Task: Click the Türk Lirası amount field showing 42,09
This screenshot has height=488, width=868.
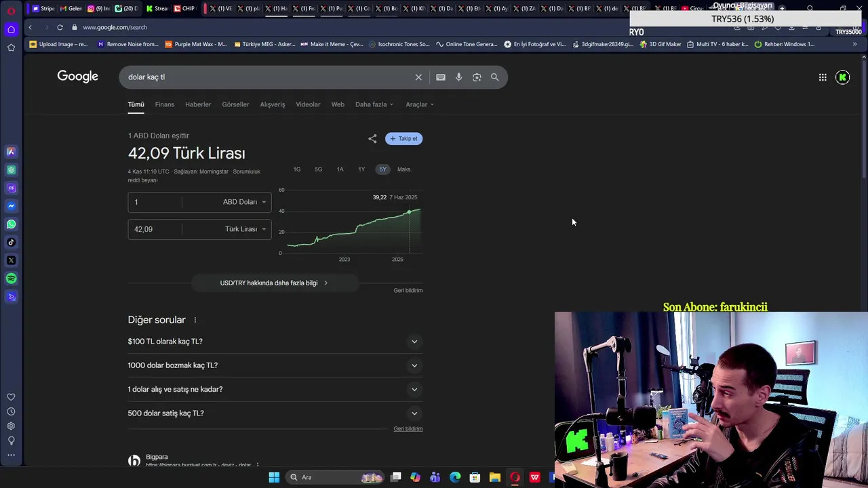Action: (156, 229)
